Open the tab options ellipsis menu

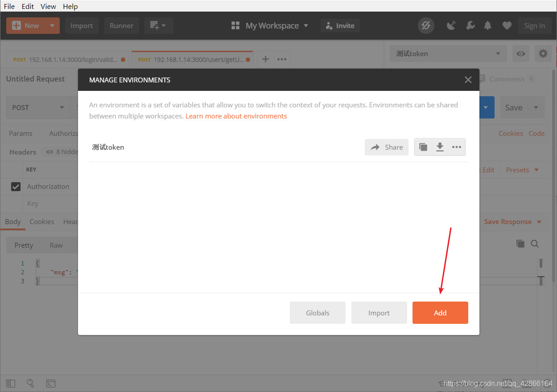[282, 59]
